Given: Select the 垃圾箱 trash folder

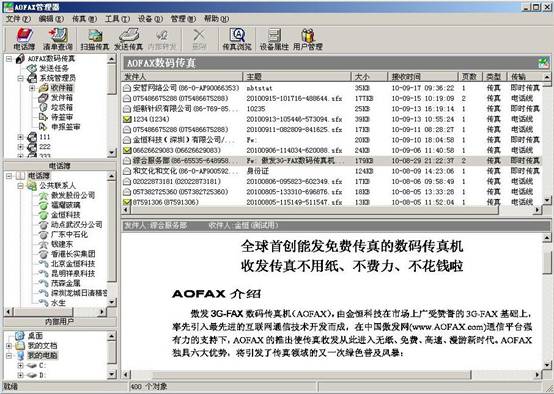Looking at the screenshot, I should pos(61,107).
